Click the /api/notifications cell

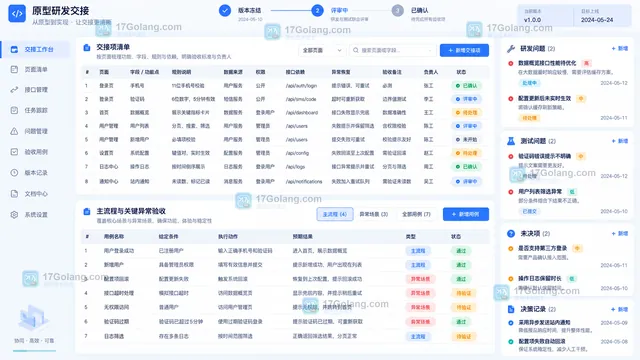304,182
